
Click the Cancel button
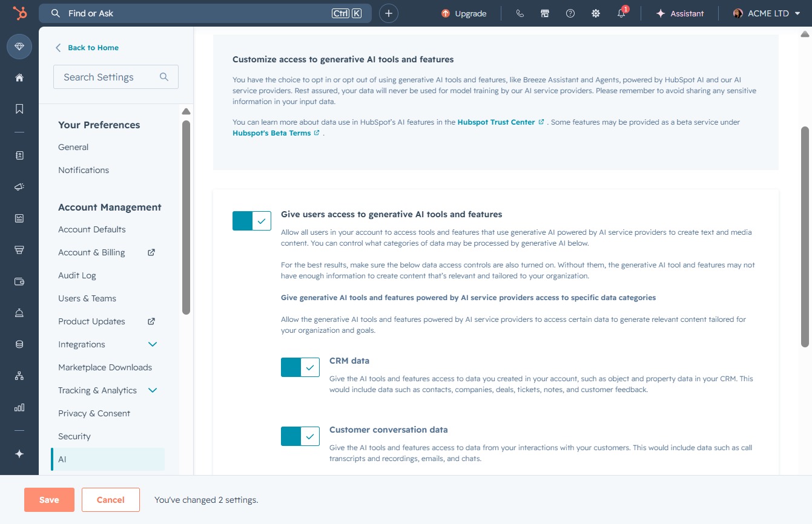111,500
